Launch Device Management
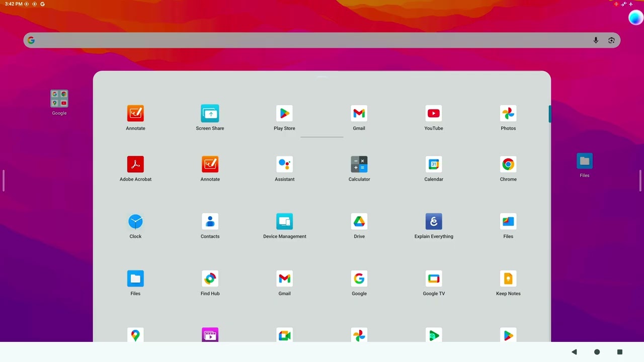Viewport: 644px width, 362px height. tap(284, 222)
